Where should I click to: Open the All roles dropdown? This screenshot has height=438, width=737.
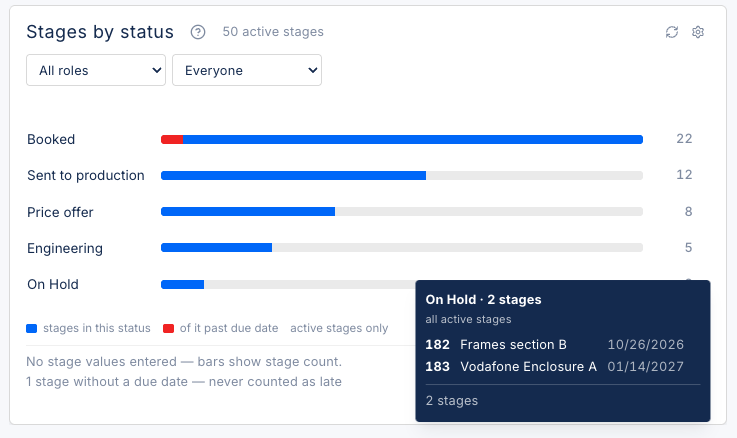point(96,70)
